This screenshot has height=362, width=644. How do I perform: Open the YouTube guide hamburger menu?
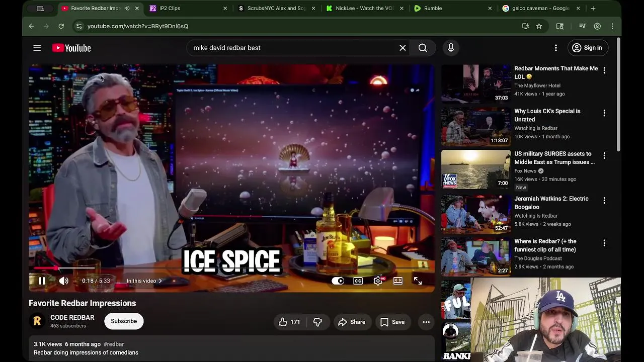[37, 48]
